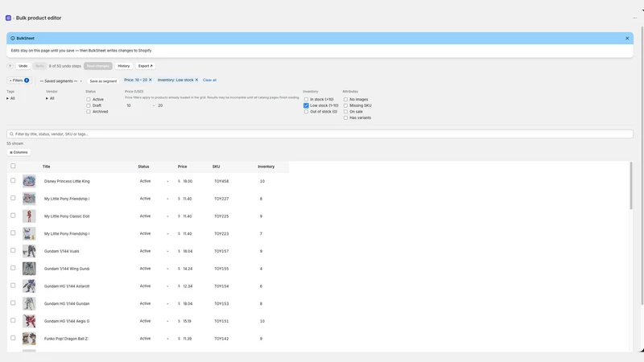Focus the filter by title search box
The image size is (644, 362).
click(x=320, y=134)
